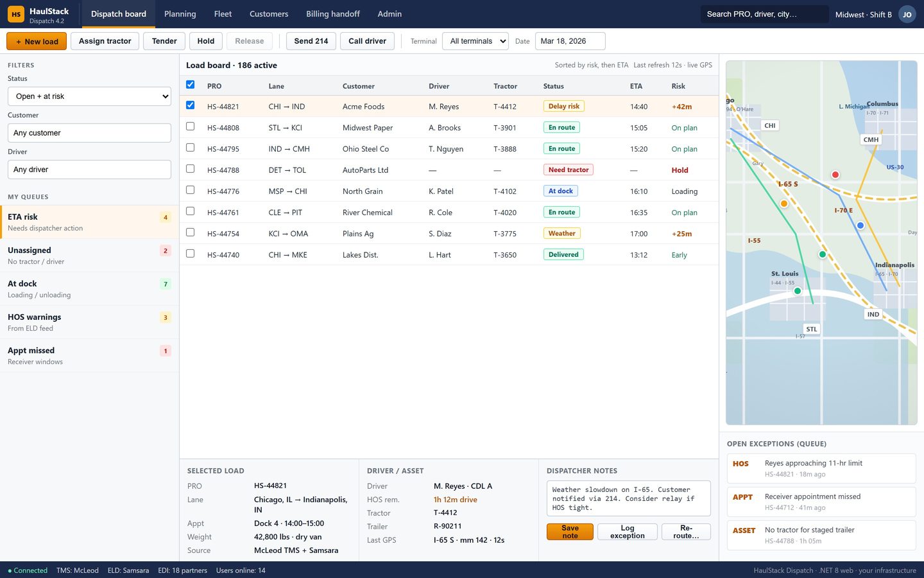Click the Search PRO, driver, city field
The width and height of the screenshot is (924, 578).
[764, 14]
